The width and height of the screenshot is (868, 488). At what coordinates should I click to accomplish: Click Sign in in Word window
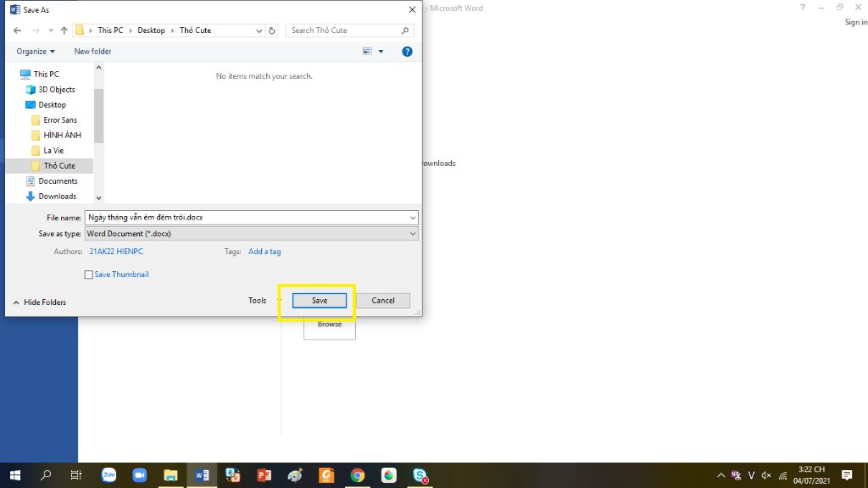(856, 22)
